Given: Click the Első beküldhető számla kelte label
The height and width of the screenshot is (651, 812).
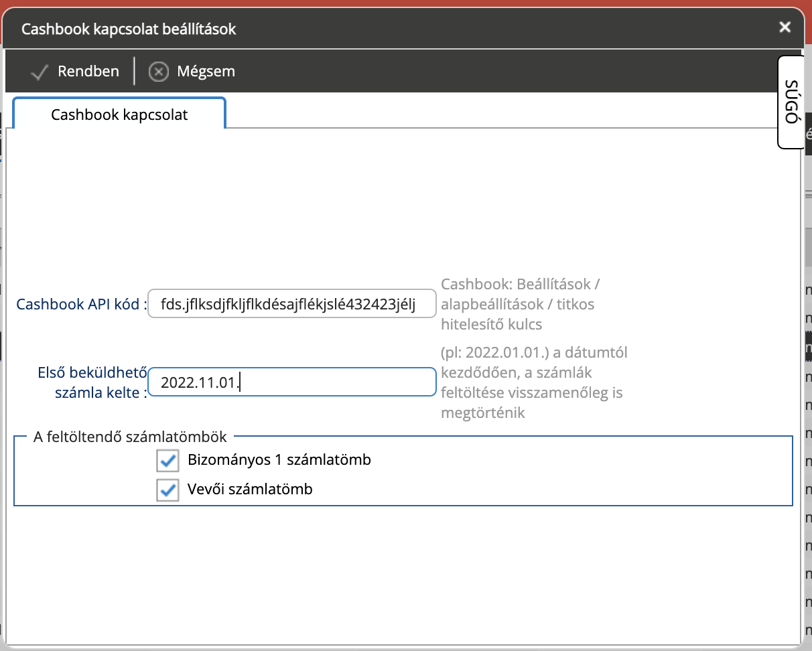Looking at the screenshot, I should 91,382.
